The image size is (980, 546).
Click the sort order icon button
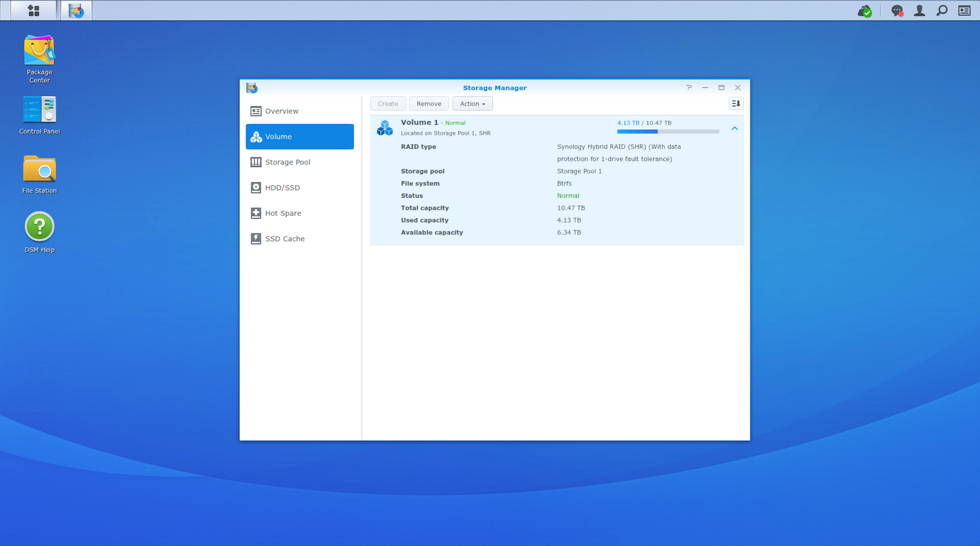pos(736,104)
